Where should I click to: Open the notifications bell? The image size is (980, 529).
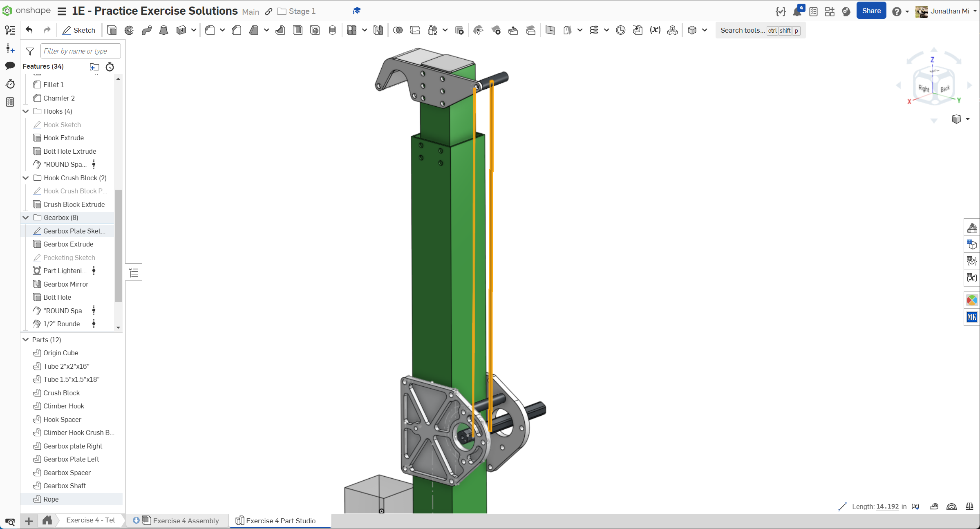[x=797, y=11]
